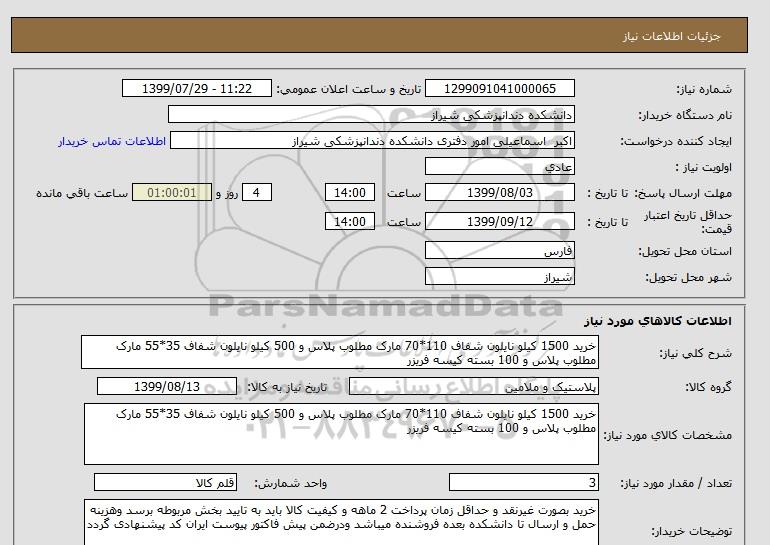This screenshot has width=770, height=545.
Task: Click response deadline date 1399/08/03
Action: [x=499, y=192]
